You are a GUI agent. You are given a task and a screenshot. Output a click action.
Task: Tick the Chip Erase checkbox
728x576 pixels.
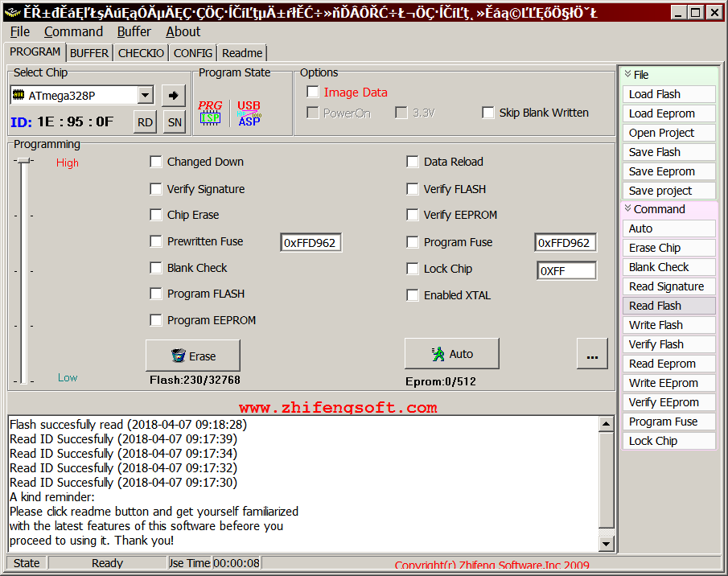pyautogui.click(x=156, y=215)
